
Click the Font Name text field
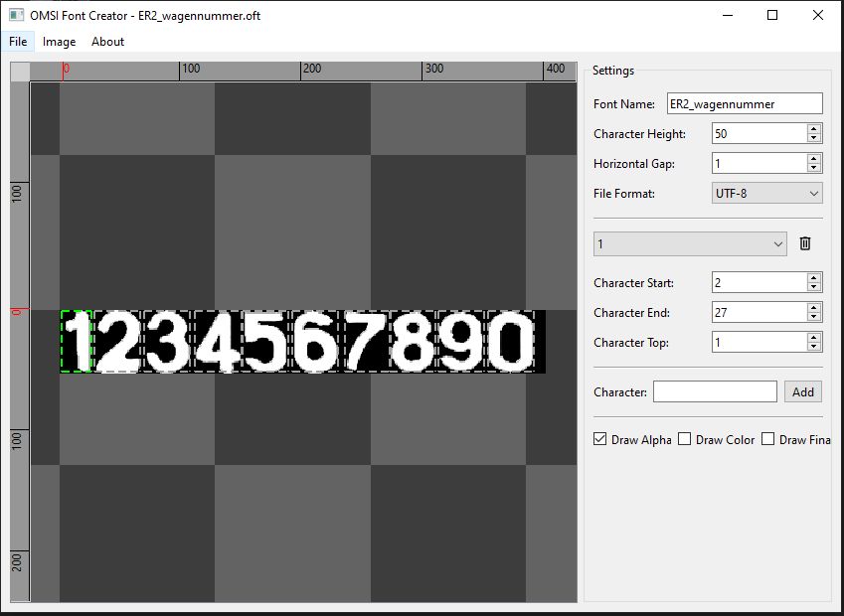click(744, 103)
